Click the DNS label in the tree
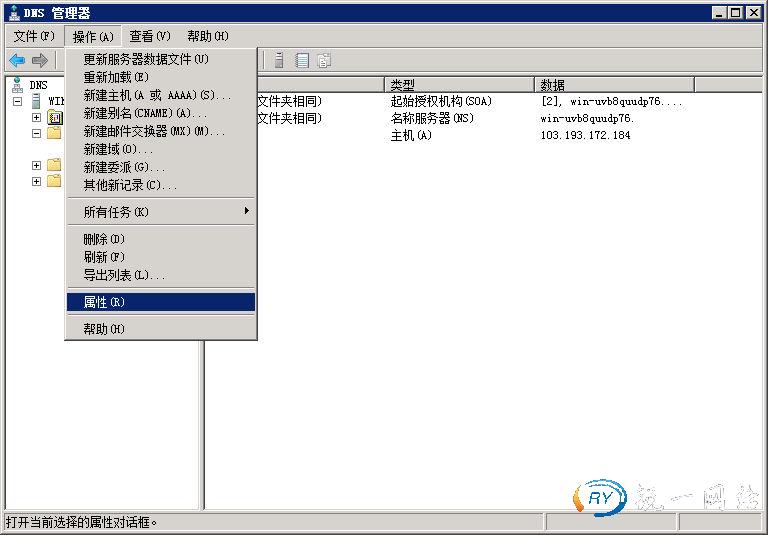Viewport: 768px width, 535px height. click(38, 85)
